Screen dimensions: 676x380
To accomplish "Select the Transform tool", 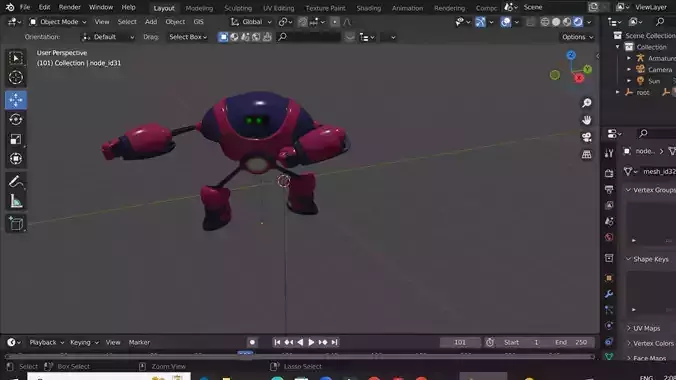I will (x=16, y=159).
